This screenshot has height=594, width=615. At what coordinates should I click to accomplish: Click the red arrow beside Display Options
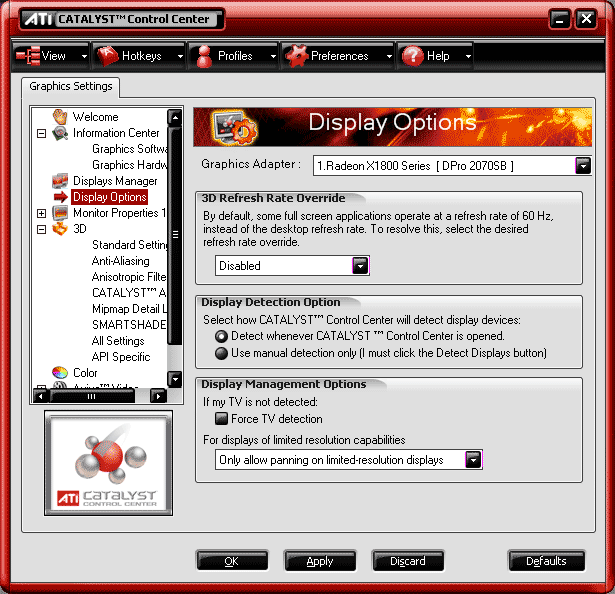pyautogui.click(x=61, y=197)
